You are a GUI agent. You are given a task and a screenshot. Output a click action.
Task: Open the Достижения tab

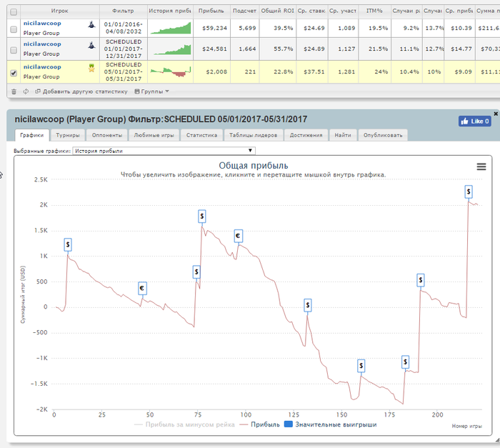[x=306, y=135]
